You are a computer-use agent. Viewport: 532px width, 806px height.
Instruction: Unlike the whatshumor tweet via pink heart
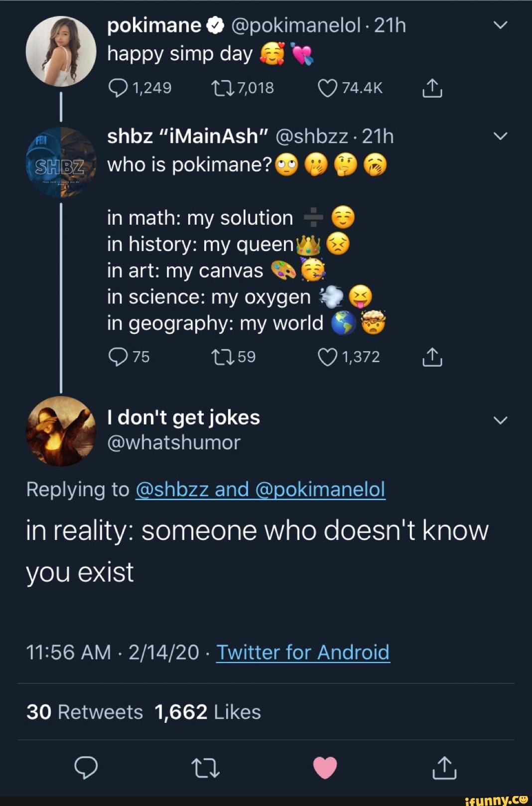click(x=325, y=768)
